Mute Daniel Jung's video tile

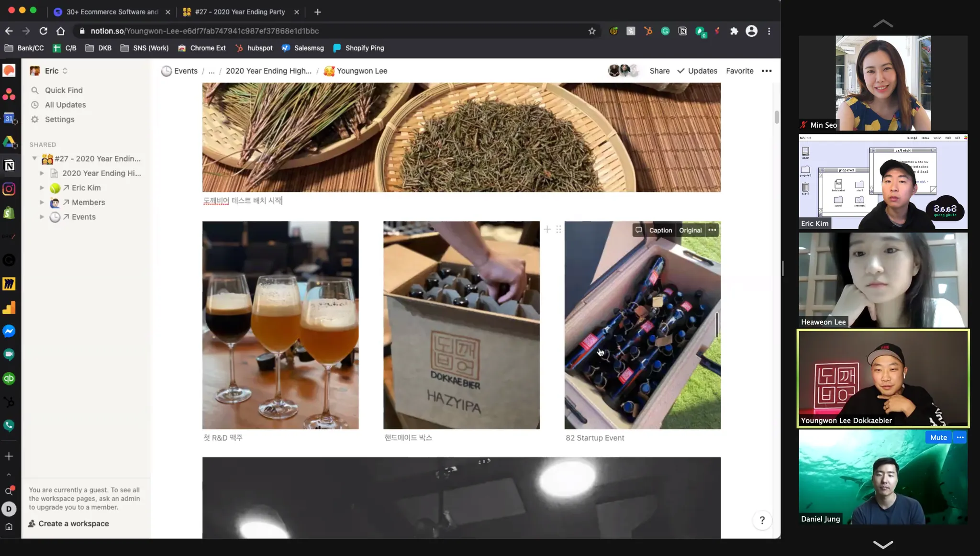(x=938, y=437)
